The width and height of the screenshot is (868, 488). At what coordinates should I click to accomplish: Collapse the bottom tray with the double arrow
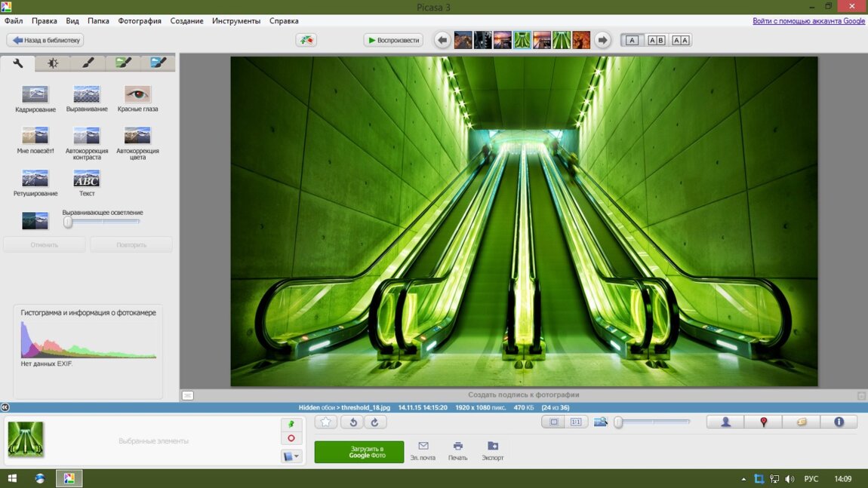click(5, 407)
